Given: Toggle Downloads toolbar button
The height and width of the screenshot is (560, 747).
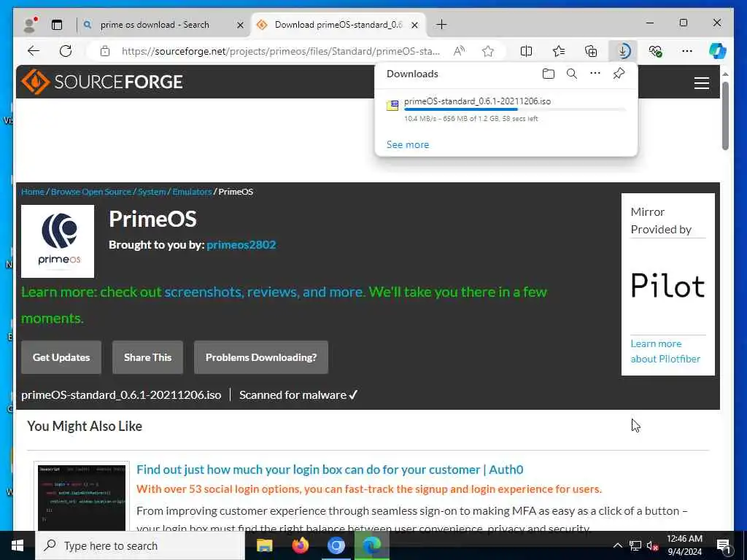Looking at the screenshot, I should [623, 51].
